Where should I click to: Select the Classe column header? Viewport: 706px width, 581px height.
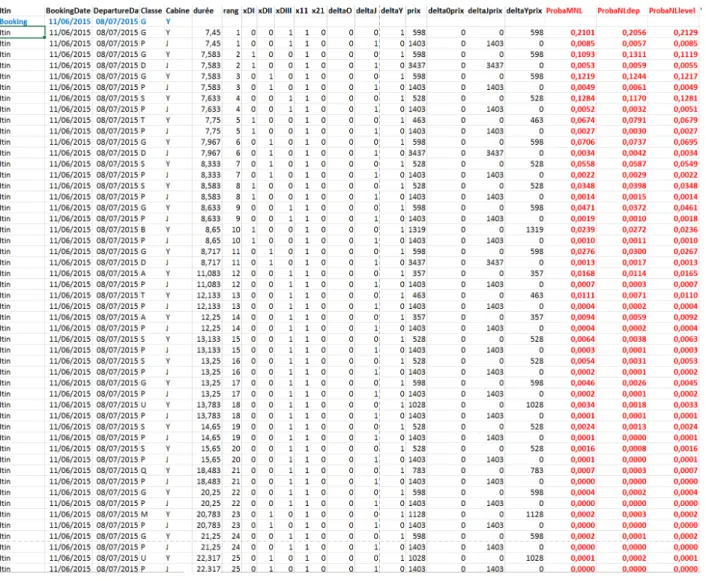tap(151, 10)
